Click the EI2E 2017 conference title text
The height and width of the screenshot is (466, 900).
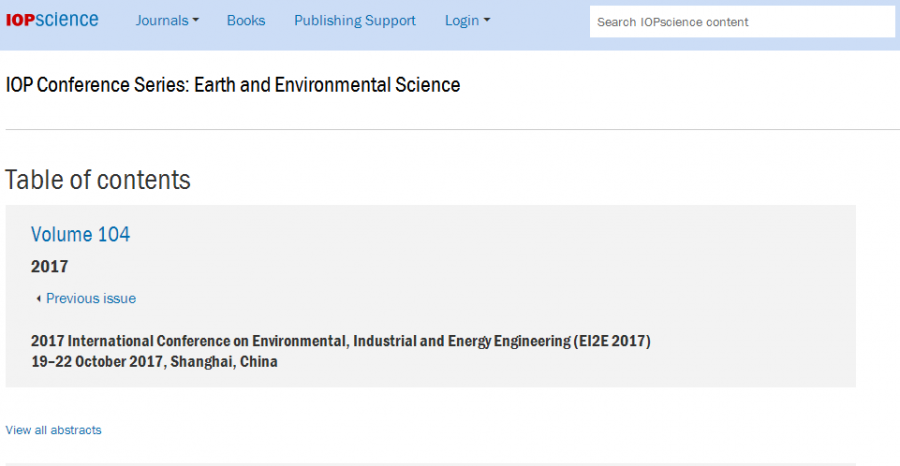pyautogui.click(x=340, y=341)
